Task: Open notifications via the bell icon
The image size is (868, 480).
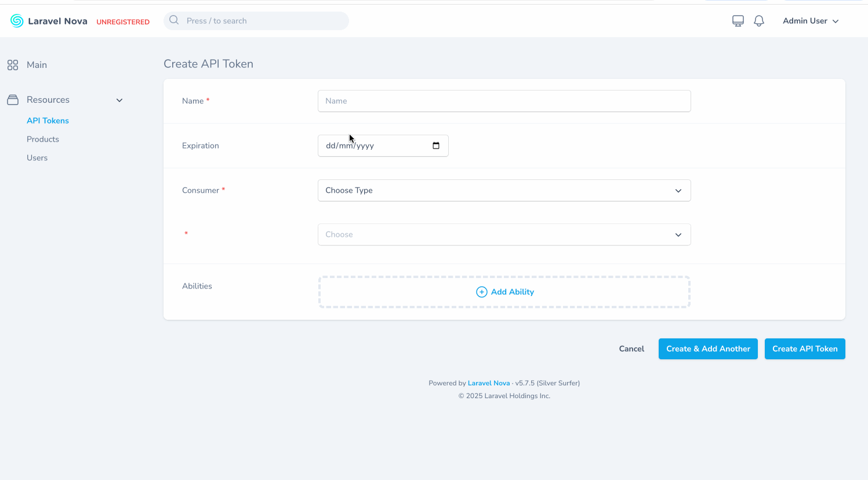Action: click(759, 20)
